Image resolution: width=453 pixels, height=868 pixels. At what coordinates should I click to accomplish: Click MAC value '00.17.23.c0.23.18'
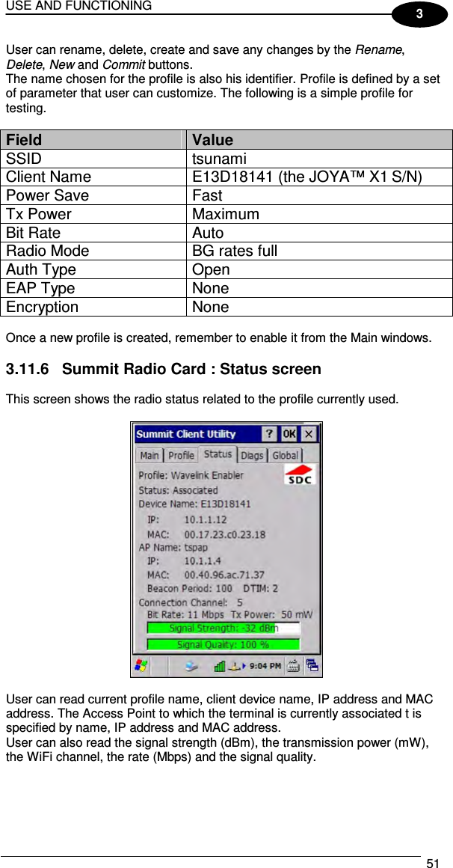(x=224, y=534)
